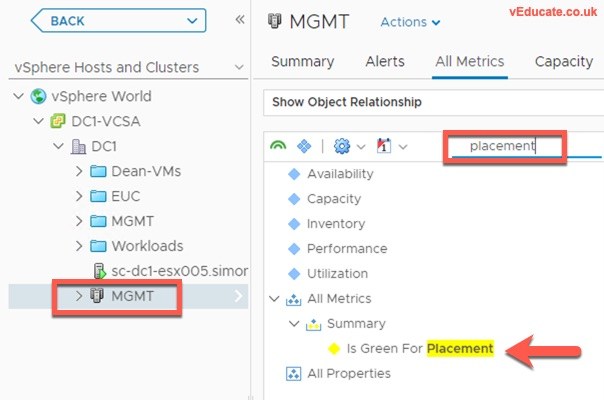Click the calendar date icon in toolbar

tap(383, 146)
